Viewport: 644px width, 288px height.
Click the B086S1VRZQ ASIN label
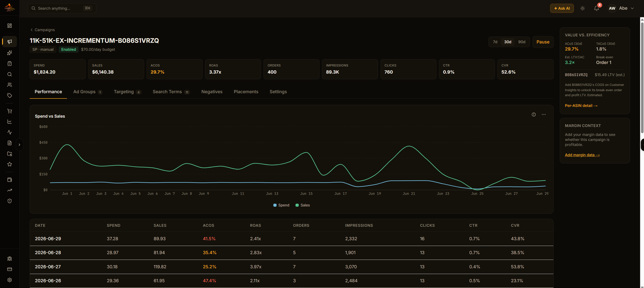tap(576, 75)
